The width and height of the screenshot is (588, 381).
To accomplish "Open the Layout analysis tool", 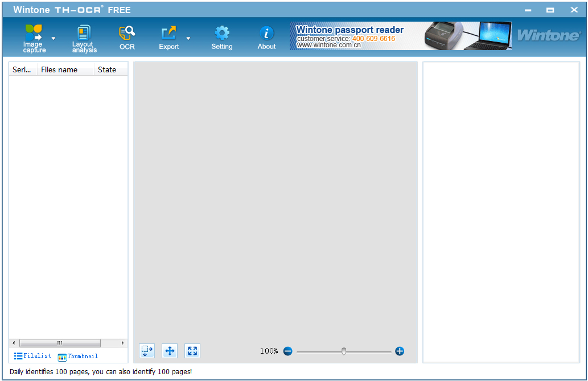I will point(83,36).
